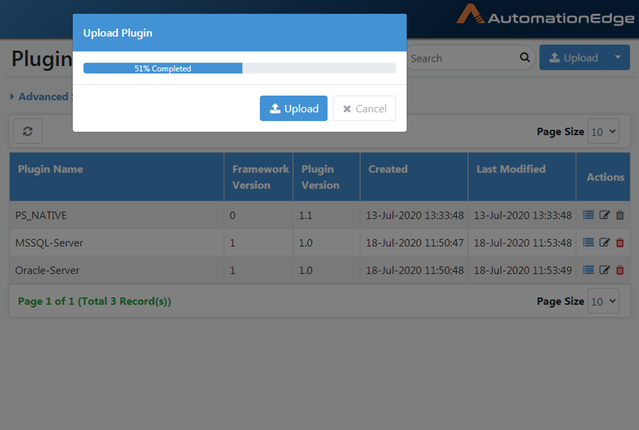Click the Search input field
This screenshot has width=639, height=430.
(462, 58)
